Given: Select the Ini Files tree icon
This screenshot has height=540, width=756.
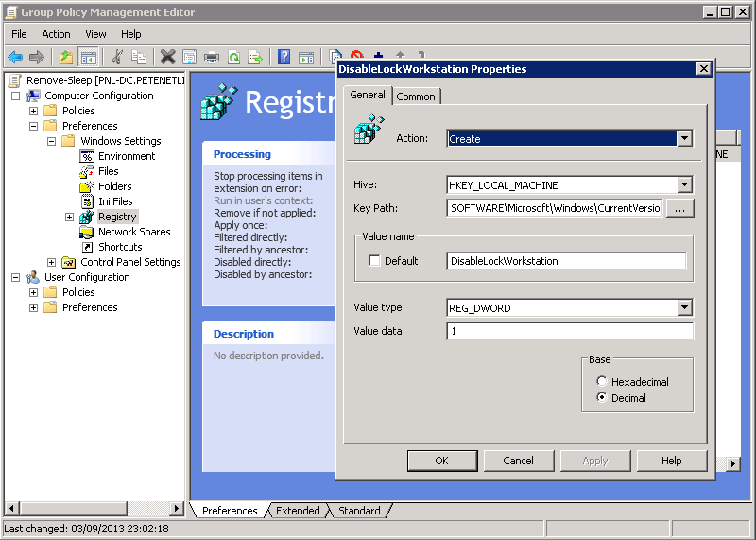Looking at the screenshot, I should coord(87,201).
